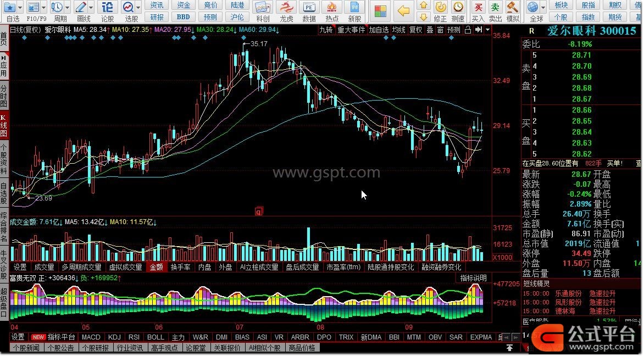Toggle the 窗 window option

point(440,30)
